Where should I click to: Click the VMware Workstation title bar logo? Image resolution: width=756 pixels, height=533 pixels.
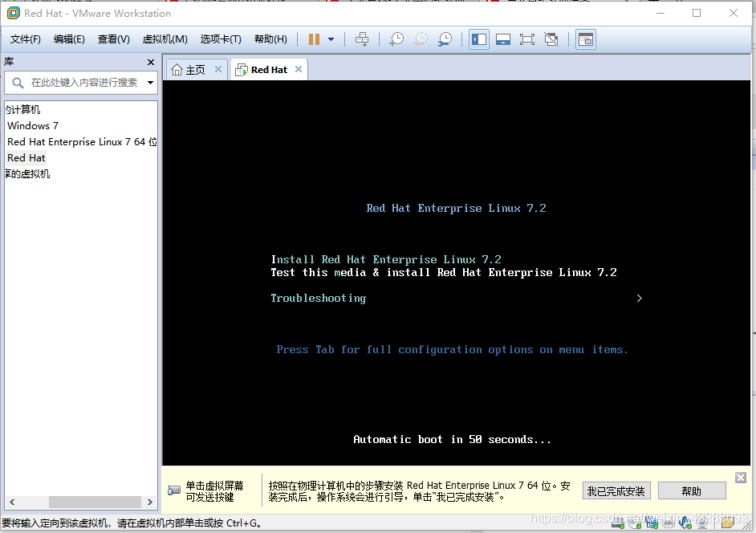(14, 13)
